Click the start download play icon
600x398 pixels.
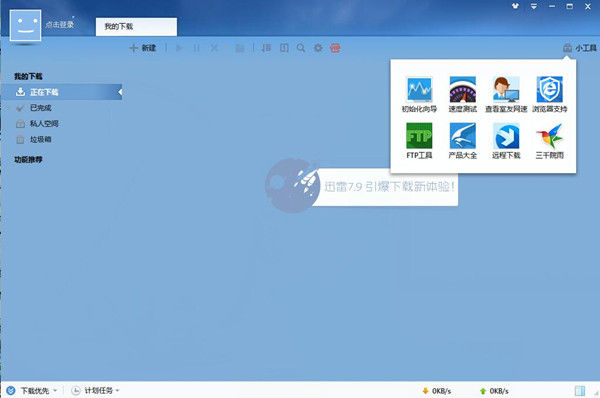(x=179, y=48)
